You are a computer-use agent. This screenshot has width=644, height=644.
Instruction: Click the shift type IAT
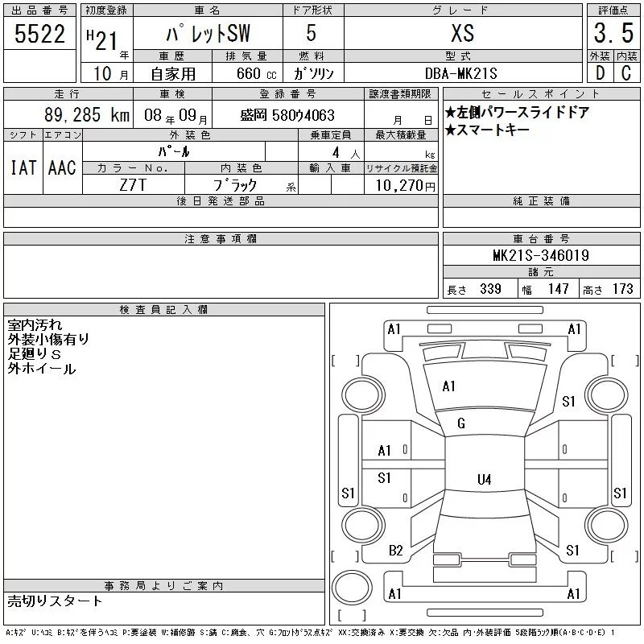23,167
